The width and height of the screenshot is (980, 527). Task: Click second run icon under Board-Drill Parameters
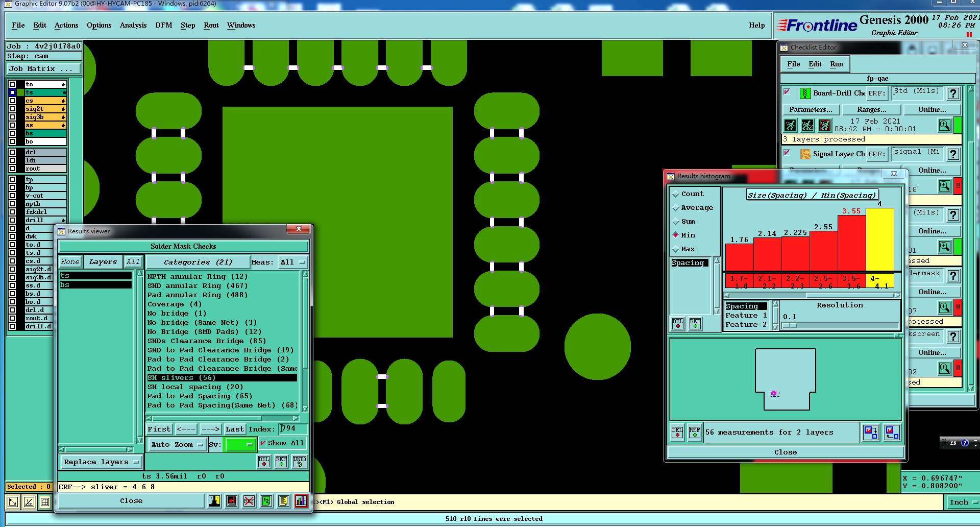click(807, 125)
